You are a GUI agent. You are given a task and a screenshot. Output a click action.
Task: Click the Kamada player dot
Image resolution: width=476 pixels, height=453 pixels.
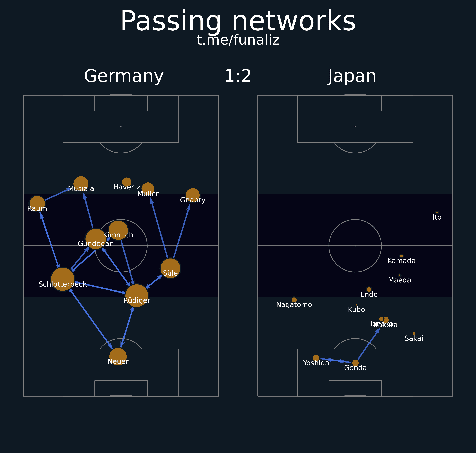point(402,256)
